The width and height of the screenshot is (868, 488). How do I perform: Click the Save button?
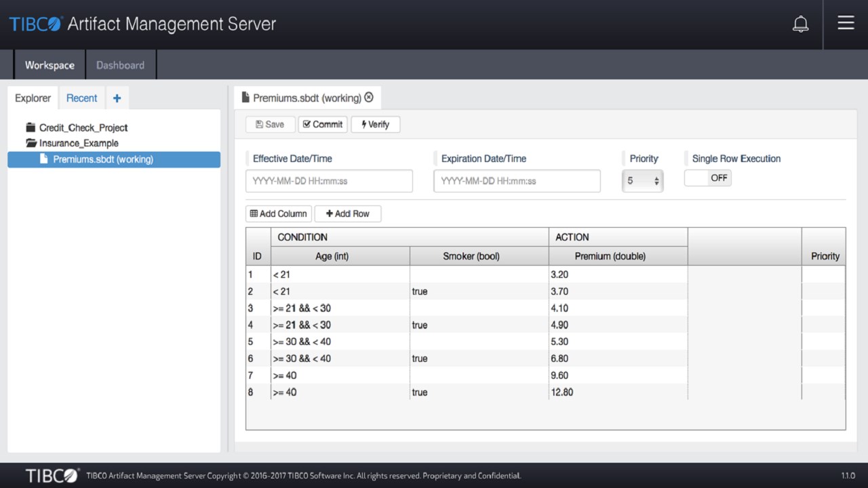pyautogui.click(x=270, y=125)
